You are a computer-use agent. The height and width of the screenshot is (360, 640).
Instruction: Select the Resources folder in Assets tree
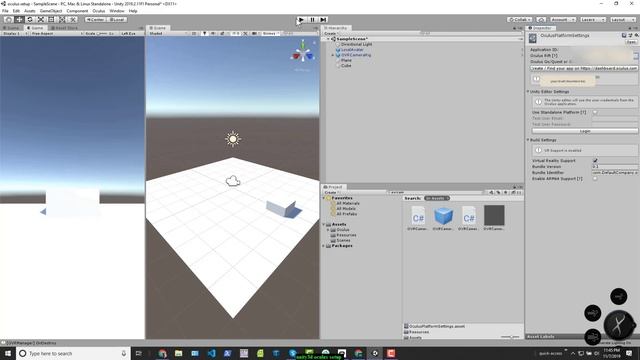coord(346,235)
